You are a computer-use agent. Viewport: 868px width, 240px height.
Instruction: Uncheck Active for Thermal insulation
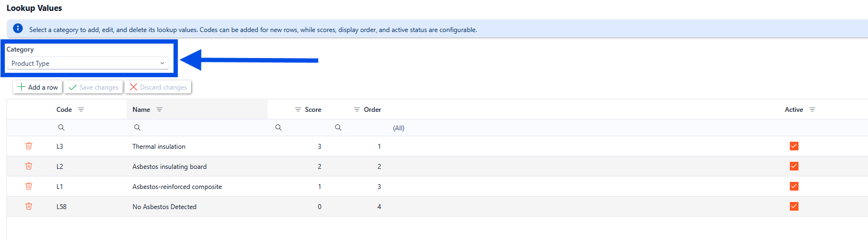794,146
